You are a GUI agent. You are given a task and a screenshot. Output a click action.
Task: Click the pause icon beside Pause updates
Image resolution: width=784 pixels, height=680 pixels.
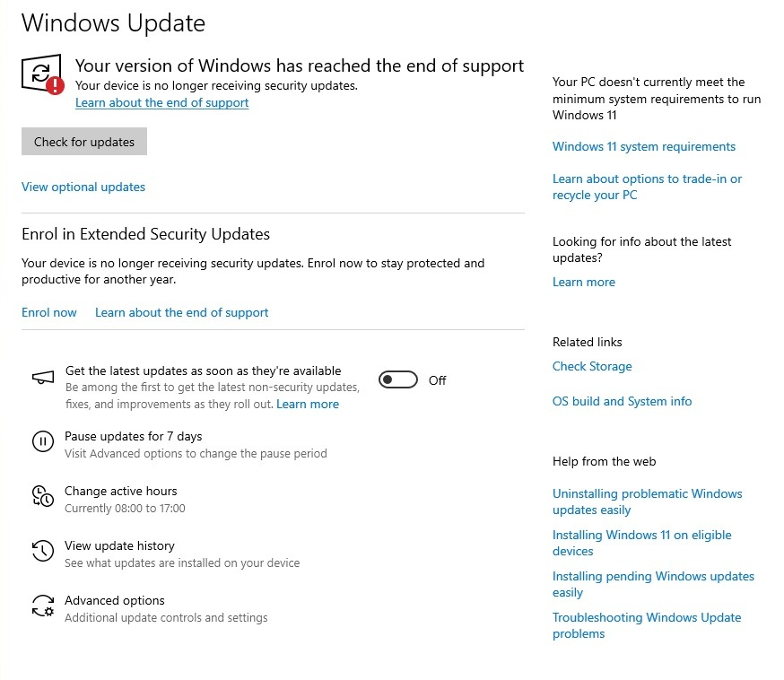point(42,441)
